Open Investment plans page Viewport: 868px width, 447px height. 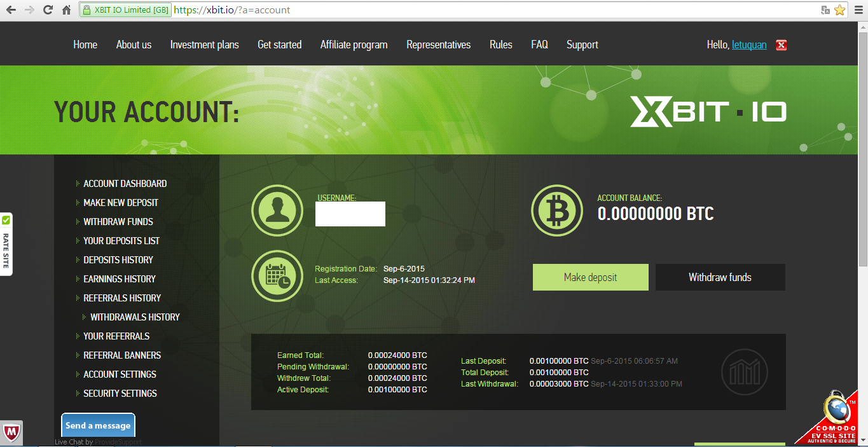point(205,45)
